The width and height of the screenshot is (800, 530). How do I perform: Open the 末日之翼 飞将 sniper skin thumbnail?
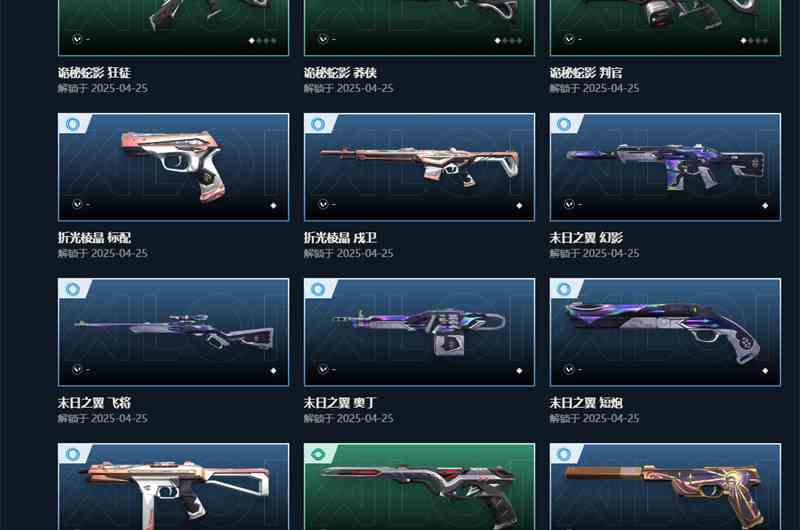point(173,332)
